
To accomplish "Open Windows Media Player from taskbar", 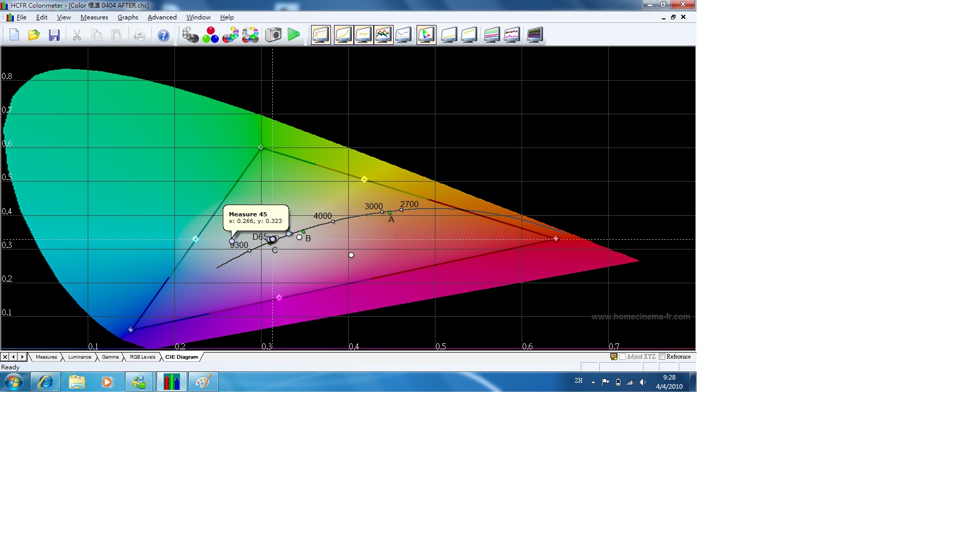I will [x=108, y=382].
